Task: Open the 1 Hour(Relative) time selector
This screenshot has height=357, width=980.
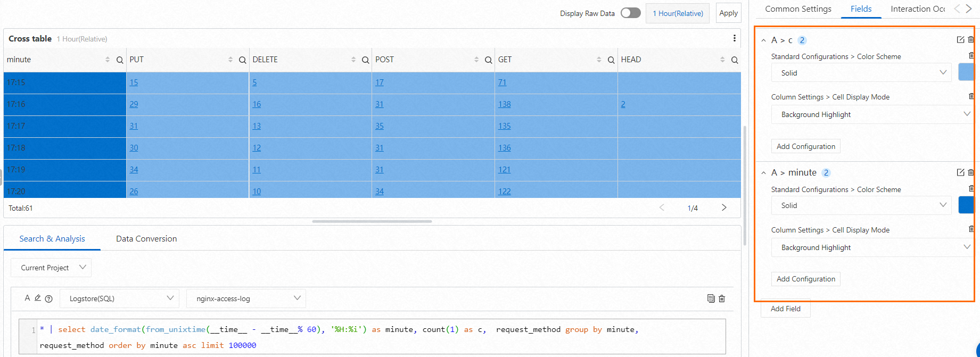Action: [x=678, y=13]
